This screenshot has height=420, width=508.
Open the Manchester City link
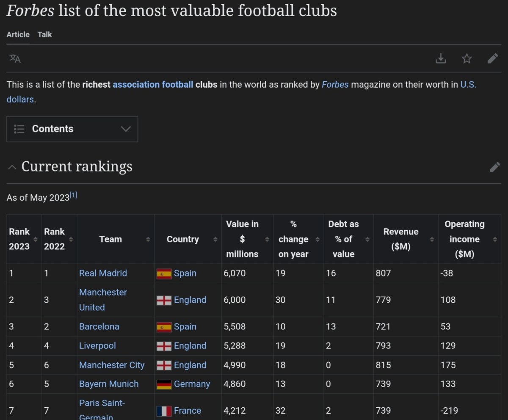112,365
